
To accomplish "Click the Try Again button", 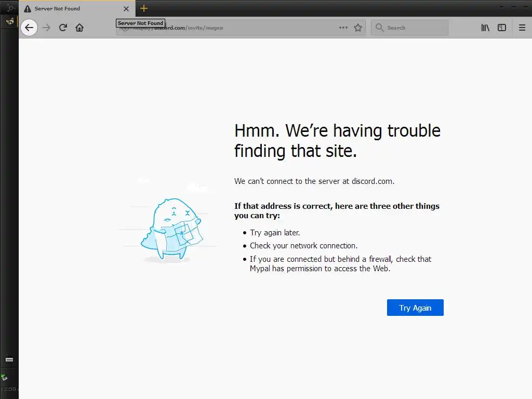I will tap(415, 308).
